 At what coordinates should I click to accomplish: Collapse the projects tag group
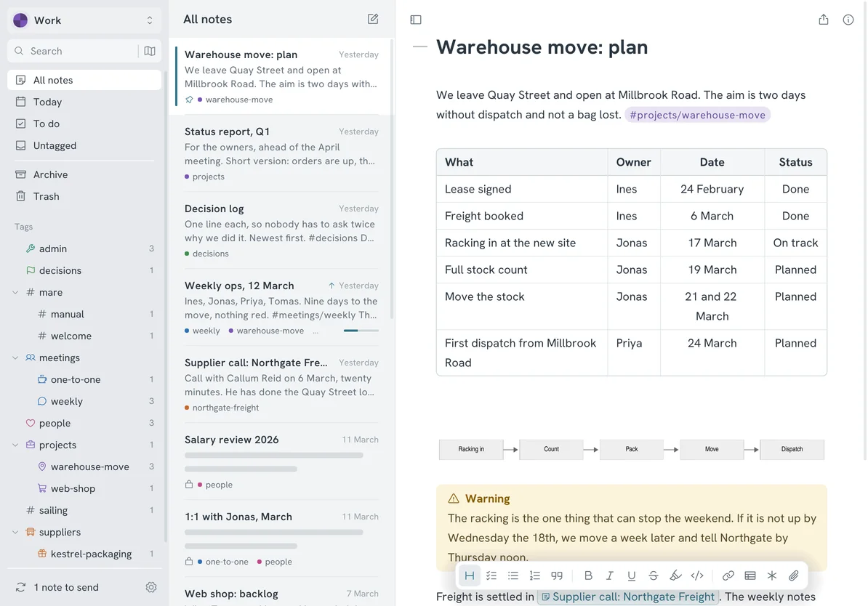coord(15,445)
